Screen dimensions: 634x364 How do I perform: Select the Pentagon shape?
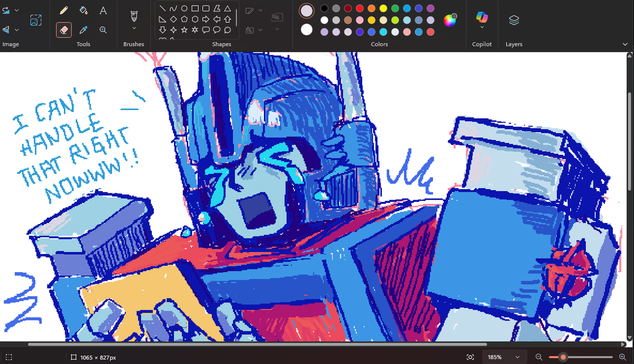click(x=184, y=19)
